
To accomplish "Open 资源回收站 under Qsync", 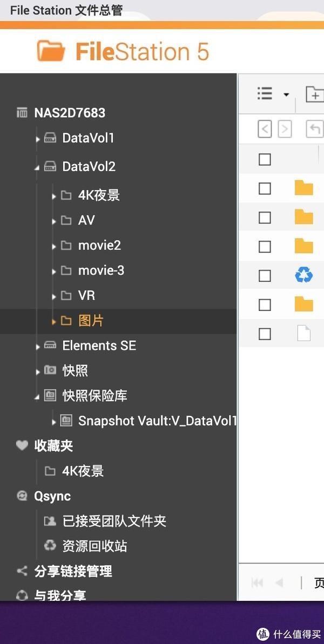I will [94, 546].
